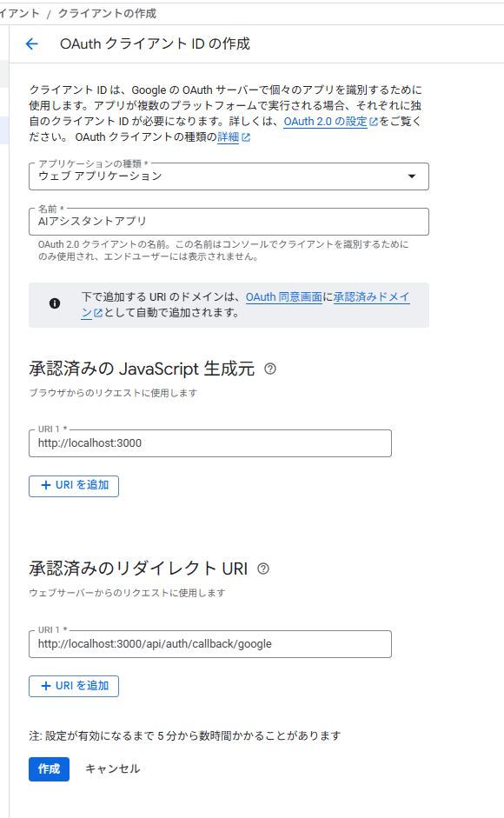504x818 pixels.
Task: Click help icon next to 承認済みのリダイレクト URI
Action: (x=263, y=569)
